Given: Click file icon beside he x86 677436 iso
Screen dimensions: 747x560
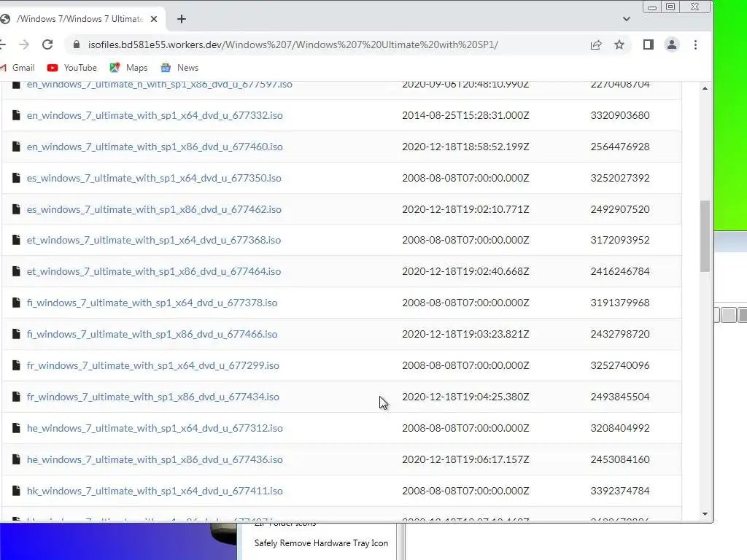Looking at the screenshot, I should coord(16,459).
